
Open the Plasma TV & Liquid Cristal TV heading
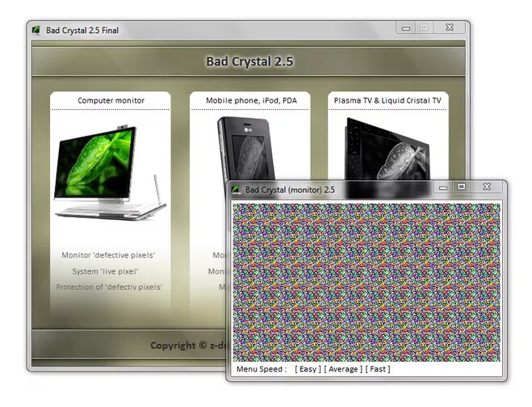(387, 100)
